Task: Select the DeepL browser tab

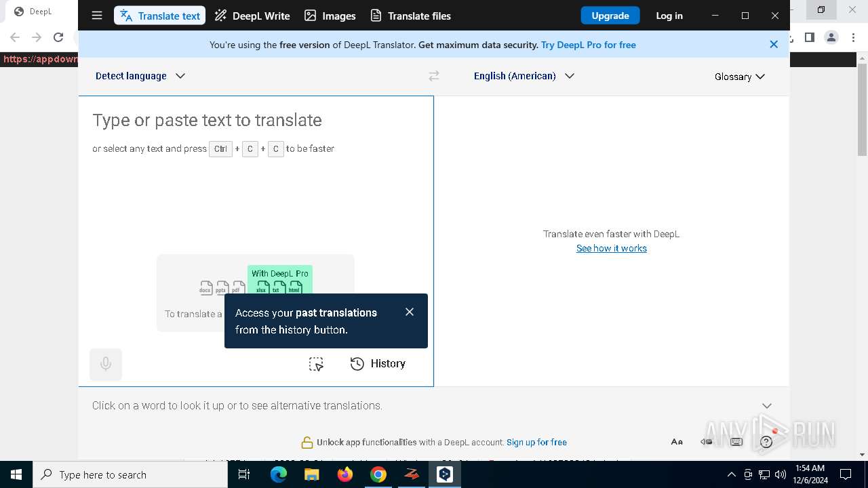Action: [x=39, y=12]
